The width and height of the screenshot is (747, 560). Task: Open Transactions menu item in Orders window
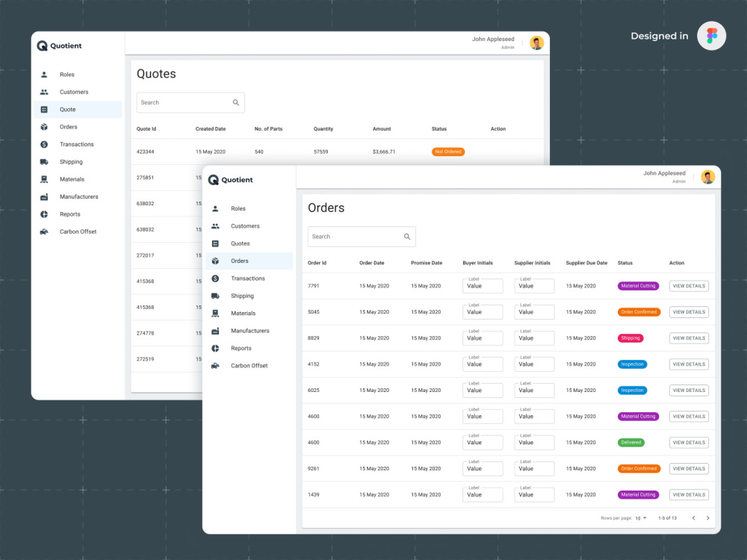pyautogui.click(x=249, y=279)
